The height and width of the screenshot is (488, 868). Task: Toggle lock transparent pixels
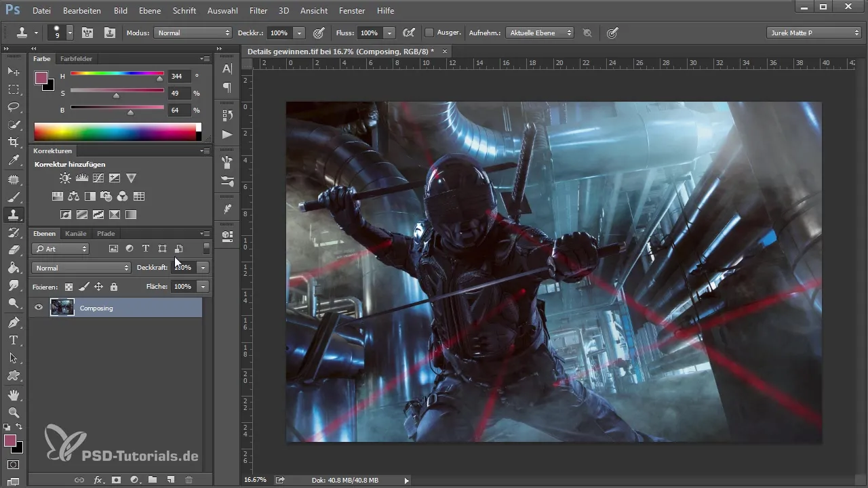[68, 287]
